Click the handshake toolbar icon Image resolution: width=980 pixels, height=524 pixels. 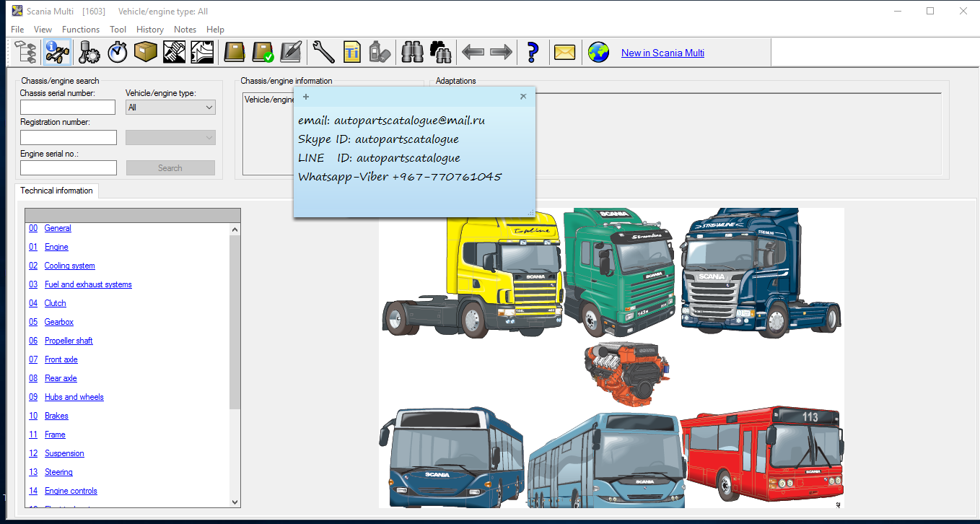tap(174, 52)
